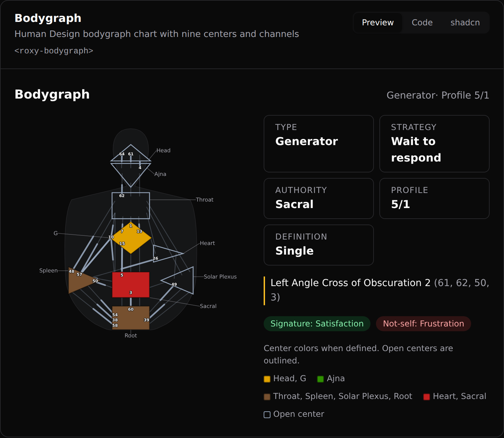Click gate 54 in the Root center
The height and width of the screenshot is (438, 504).
point(115,315)
